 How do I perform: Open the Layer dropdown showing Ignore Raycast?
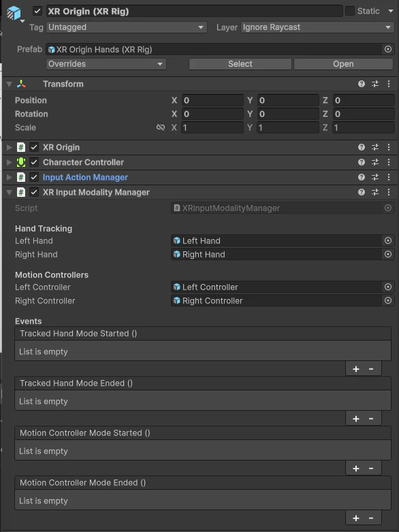[x=317, y=27]
